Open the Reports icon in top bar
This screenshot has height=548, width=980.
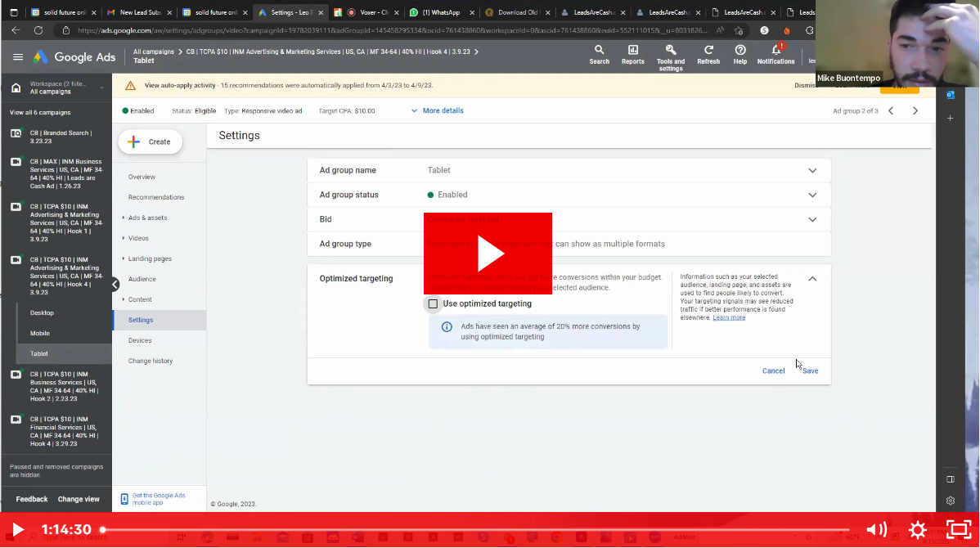(x=632, y=51)
